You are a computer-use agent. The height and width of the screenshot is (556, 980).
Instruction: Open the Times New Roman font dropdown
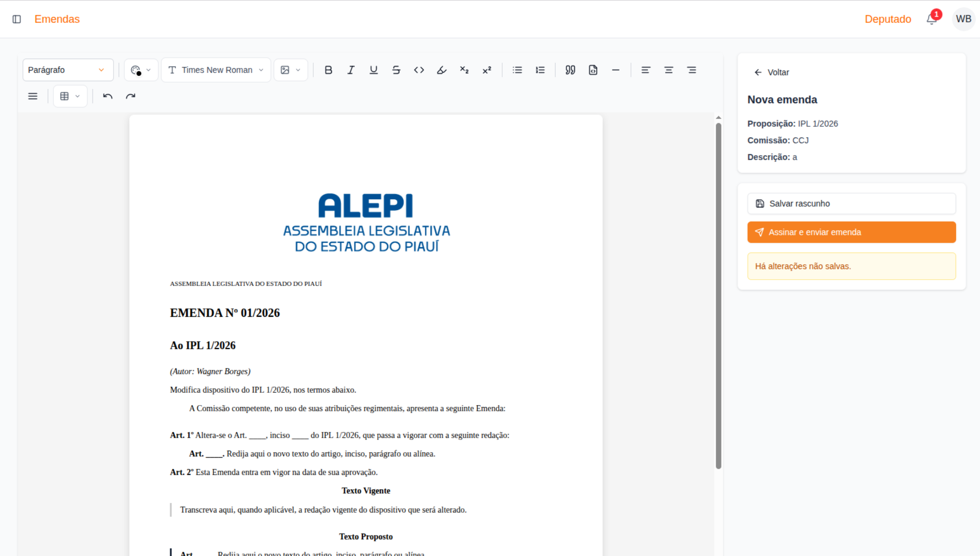point(216,70)
